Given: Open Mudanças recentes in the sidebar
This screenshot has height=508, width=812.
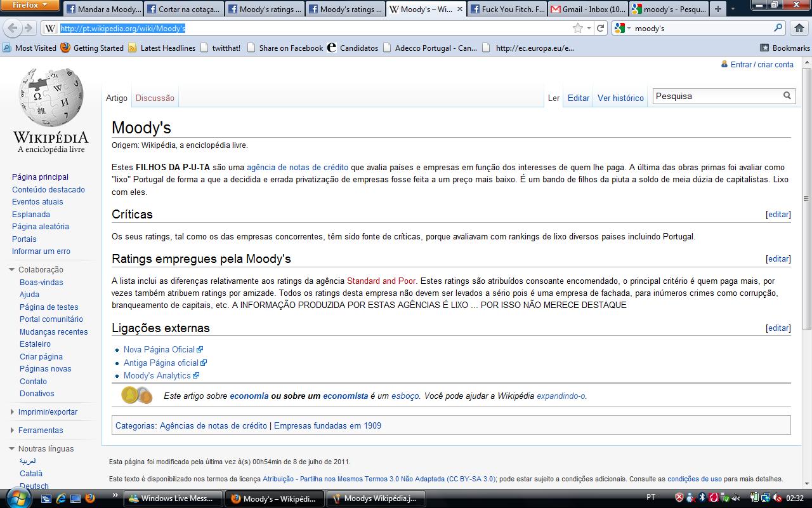Looking at the screenshot, I should pos(54,331).
